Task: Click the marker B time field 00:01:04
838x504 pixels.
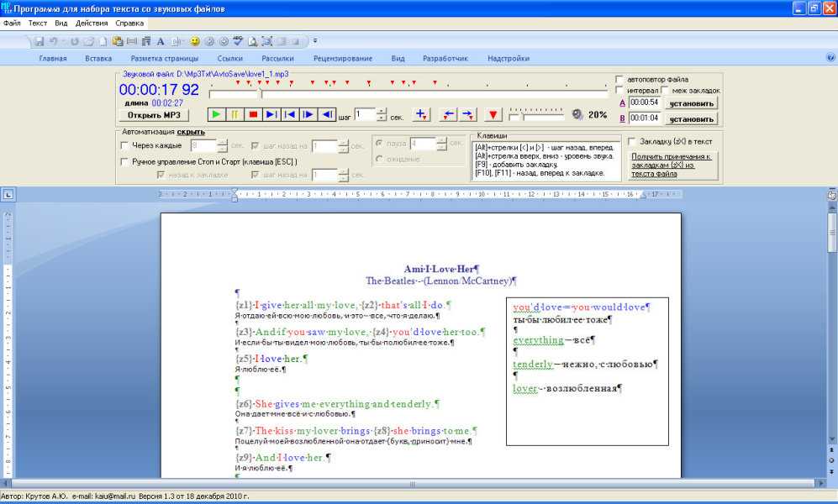Action: pyautogui.click(x=645, y=118)
